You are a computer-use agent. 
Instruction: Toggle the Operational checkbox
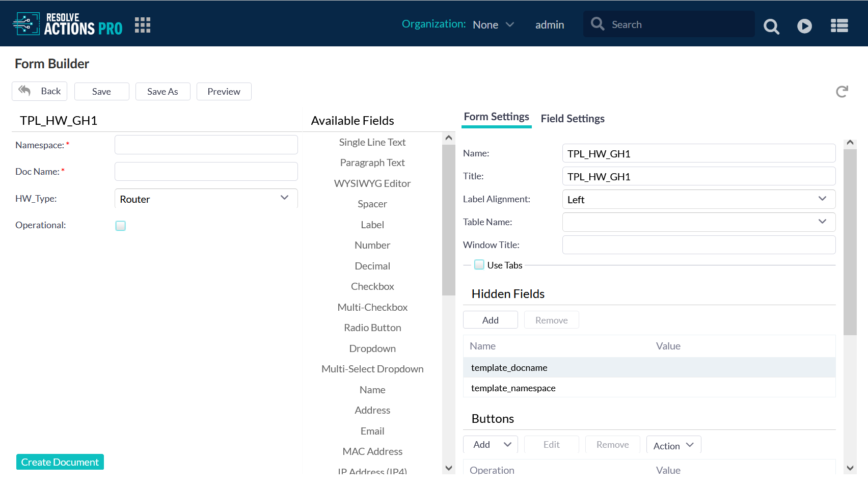pyautogui.click(x=121, y=226)
